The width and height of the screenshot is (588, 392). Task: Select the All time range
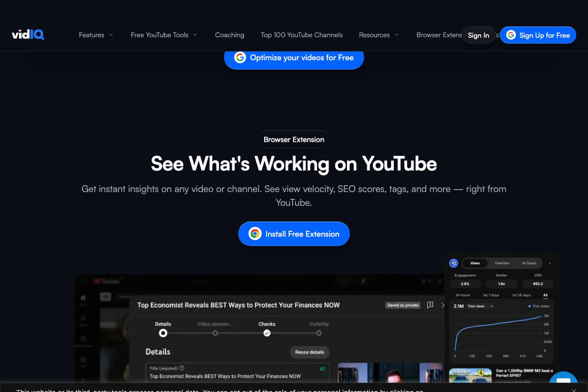[545, 295]
